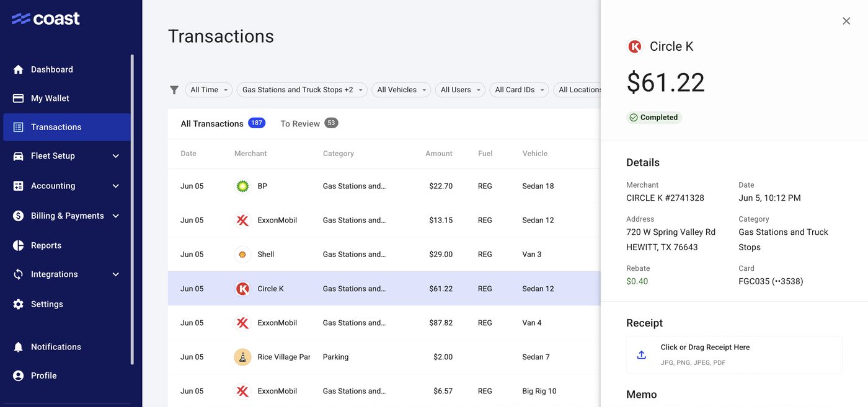
Task: Click the Sedan 18 vehicle cell
Action: pyautogui.click(x=538, y=186)
